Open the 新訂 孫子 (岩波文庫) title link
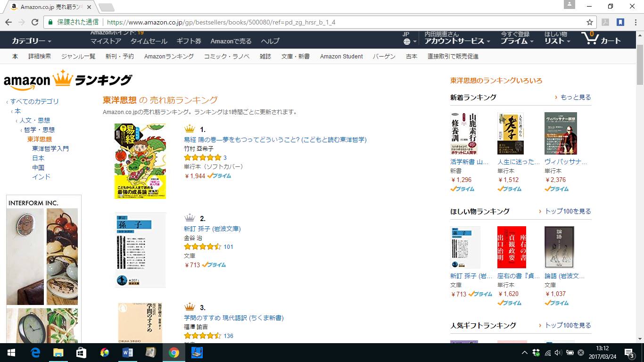Viewport: 644px width, 362px height. 212,229
